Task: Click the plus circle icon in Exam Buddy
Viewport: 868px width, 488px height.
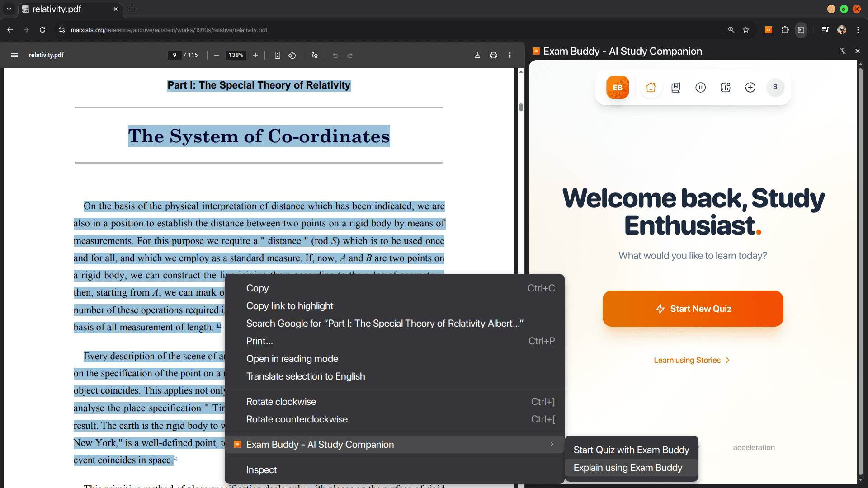Action: (x=750, y=88)
